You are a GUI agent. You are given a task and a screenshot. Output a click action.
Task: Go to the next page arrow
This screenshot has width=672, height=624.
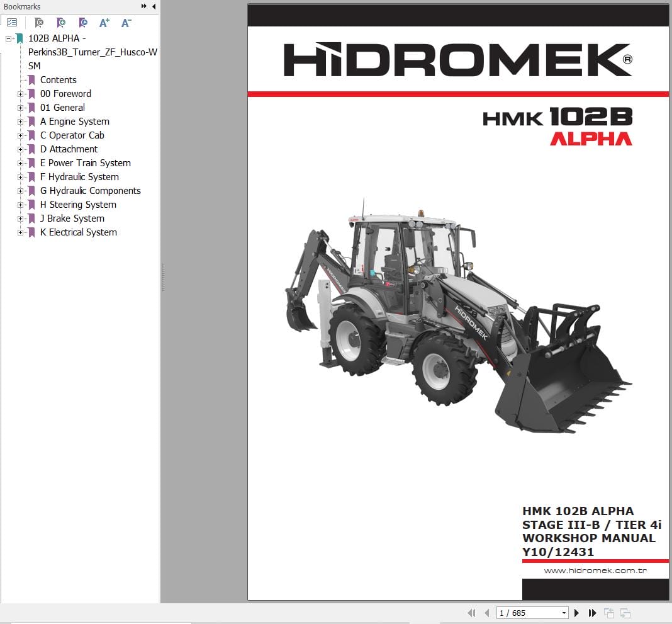click(x=576, y=612)
